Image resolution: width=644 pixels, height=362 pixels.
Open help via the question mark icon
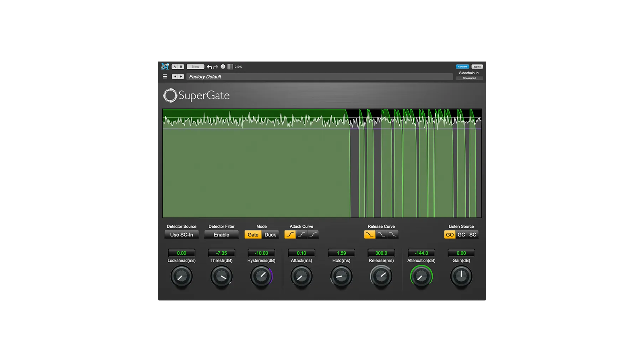coord(223,67)
